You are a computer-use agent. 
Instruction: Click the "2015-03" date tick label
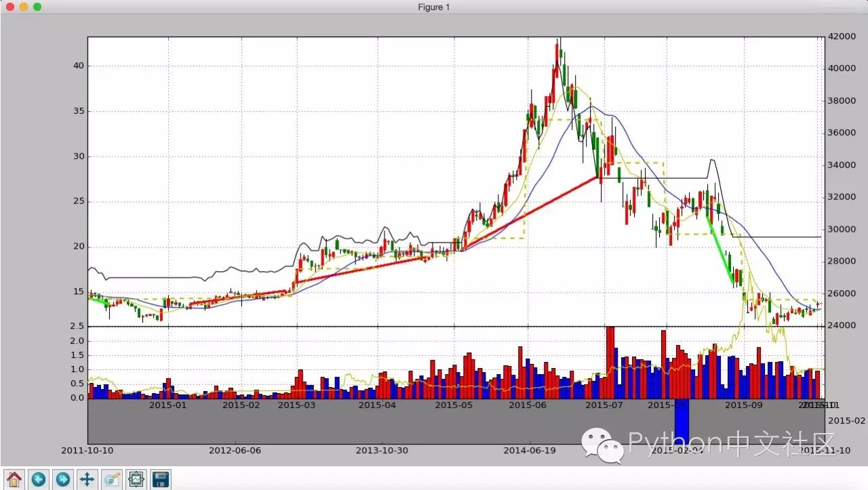tap(297, 405)
